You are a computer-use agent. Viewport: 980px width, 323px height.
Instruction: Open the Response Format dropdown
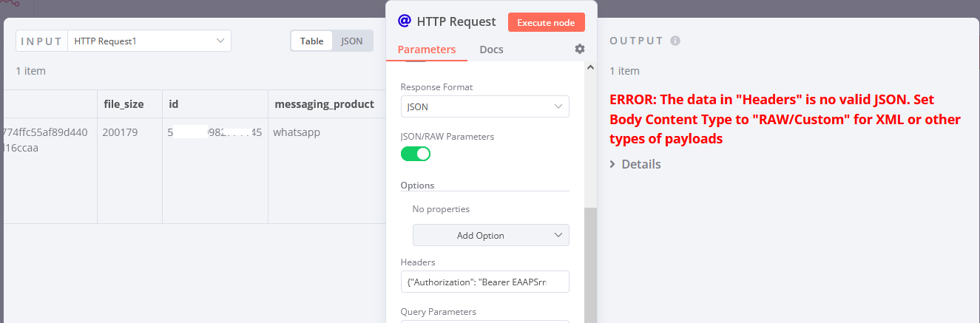[x=484, y=106]
